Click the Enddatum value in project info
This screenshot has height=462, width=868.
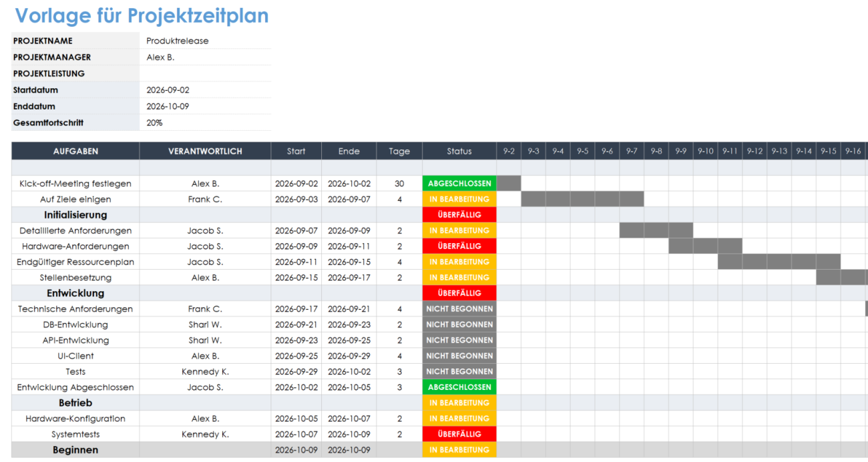point(167,106)
